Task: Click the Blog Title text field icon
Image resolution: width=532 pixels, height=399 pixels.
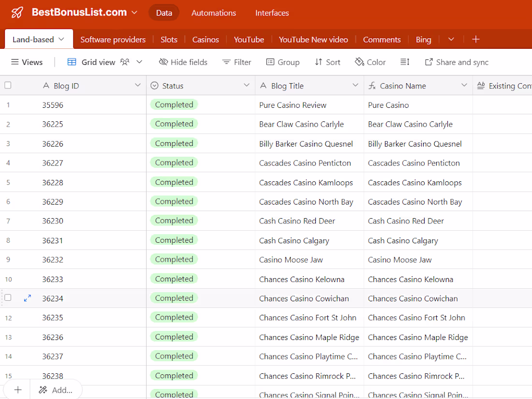Action: (263, 86)
